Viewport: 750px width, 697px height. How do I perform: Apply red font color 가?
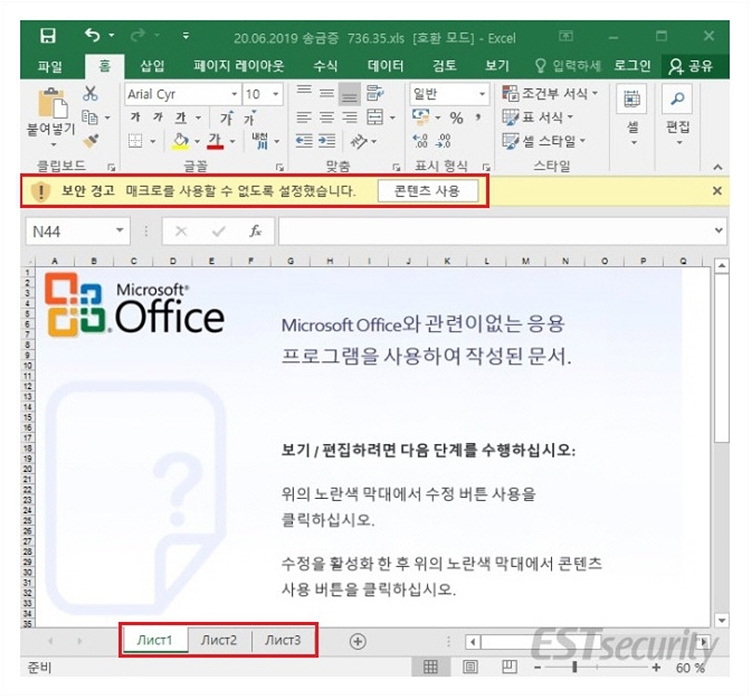215,141
